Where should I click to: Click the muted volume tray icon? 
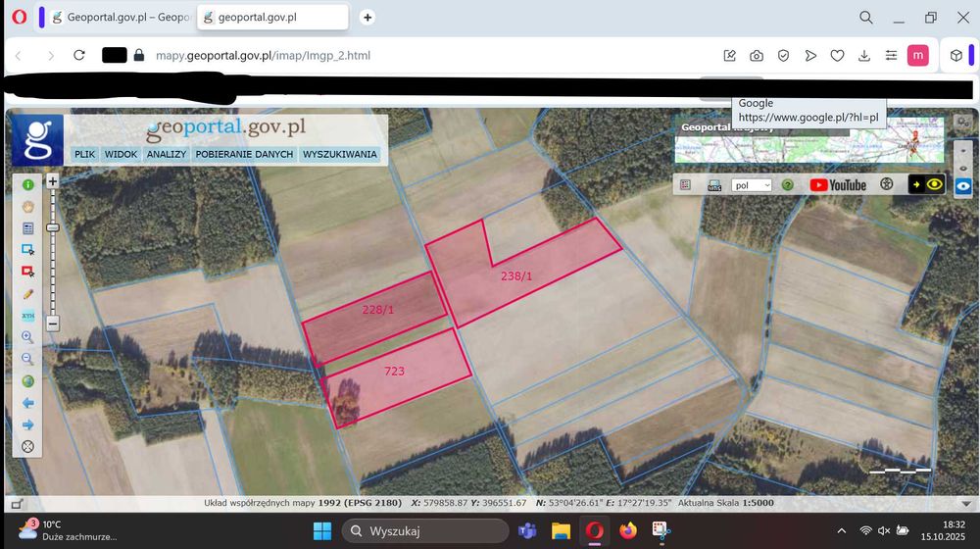point(884,531)
